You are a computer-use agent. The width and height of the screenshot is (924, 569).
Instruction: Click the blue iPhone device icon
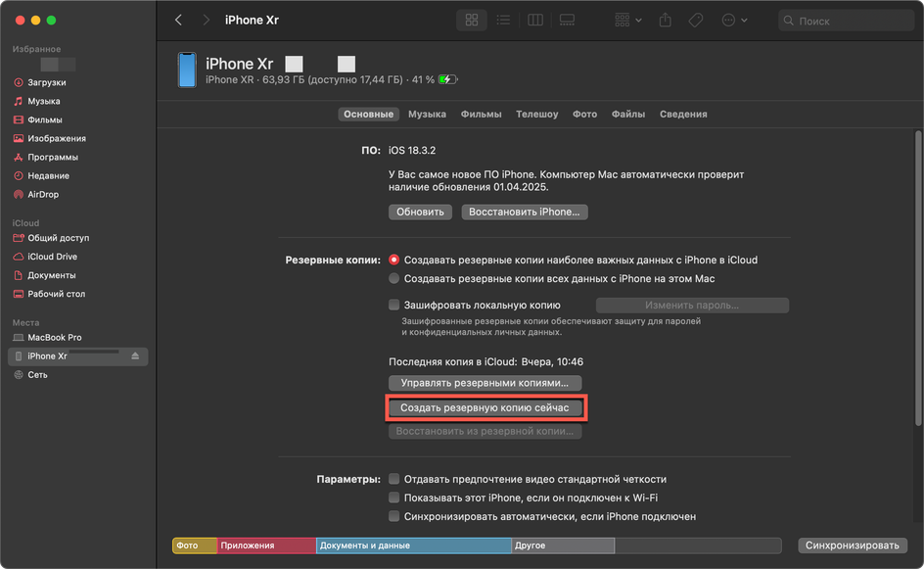point(187,70)
